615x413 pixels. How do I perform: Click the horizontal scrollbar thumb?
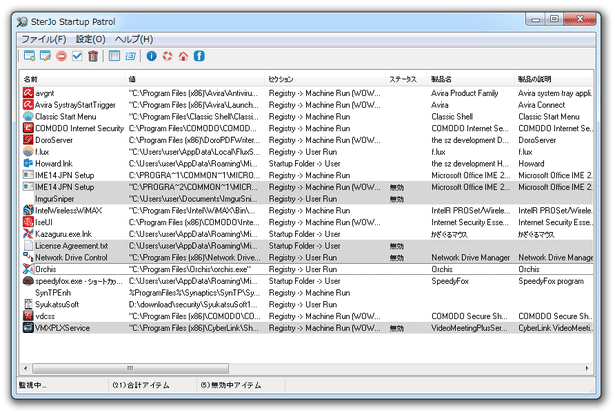click(x=130, y=368)
